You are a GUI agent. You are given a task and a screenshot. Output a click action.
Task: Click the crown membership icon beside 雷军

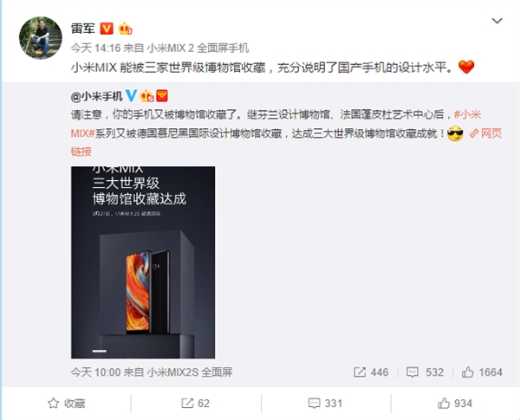tap(126, 29)
